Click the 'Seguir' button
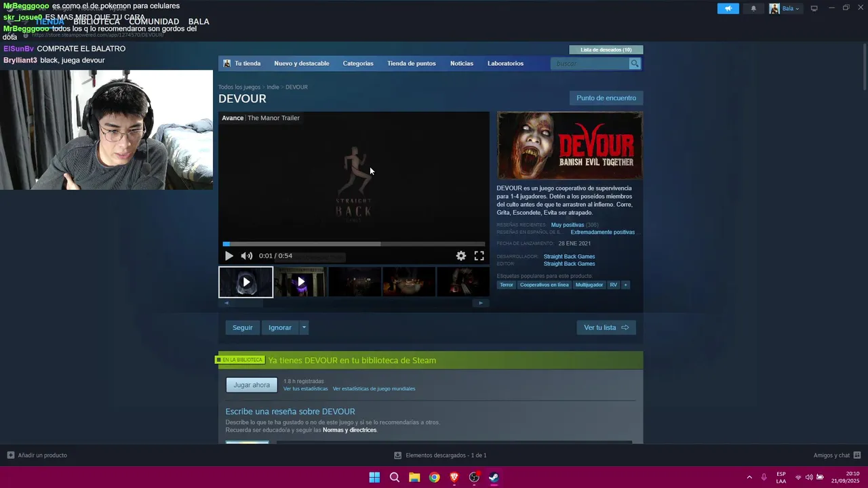 click(x=242, y=327)
